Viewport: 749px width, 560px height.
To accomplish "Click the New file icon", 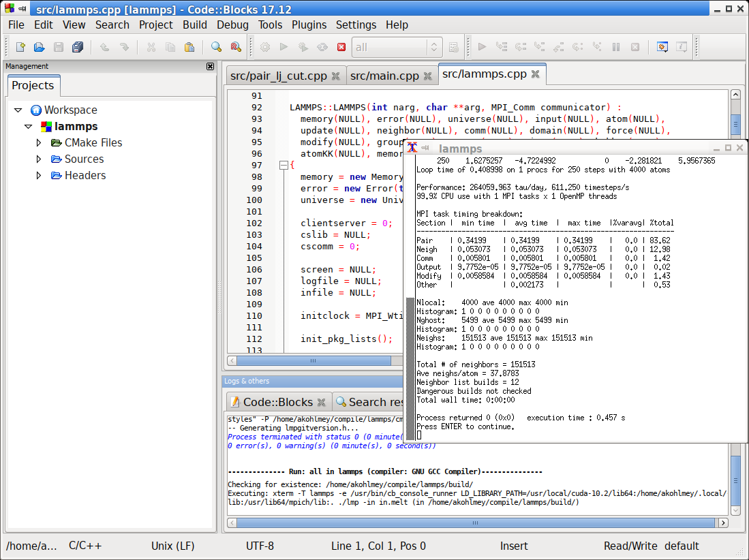I will (20, 46).
